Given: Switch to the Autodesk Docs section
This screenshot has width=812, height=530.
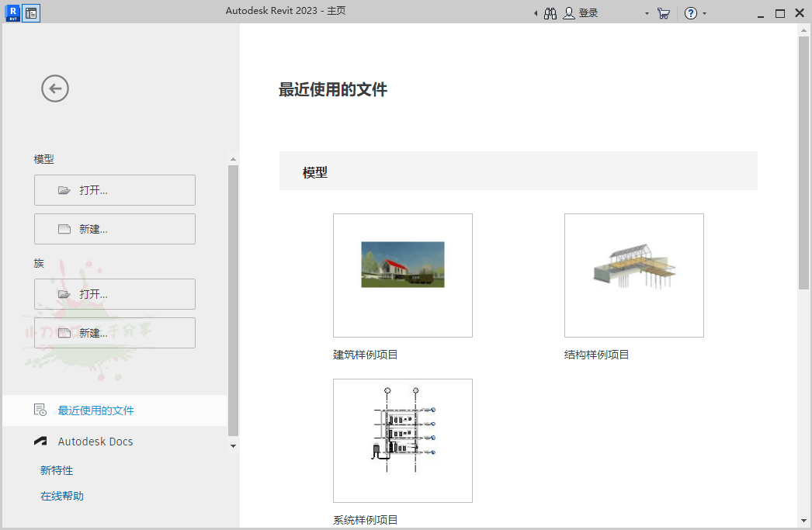Looking at the screenshot, I should pyautogui.click(x=95, y=441).
